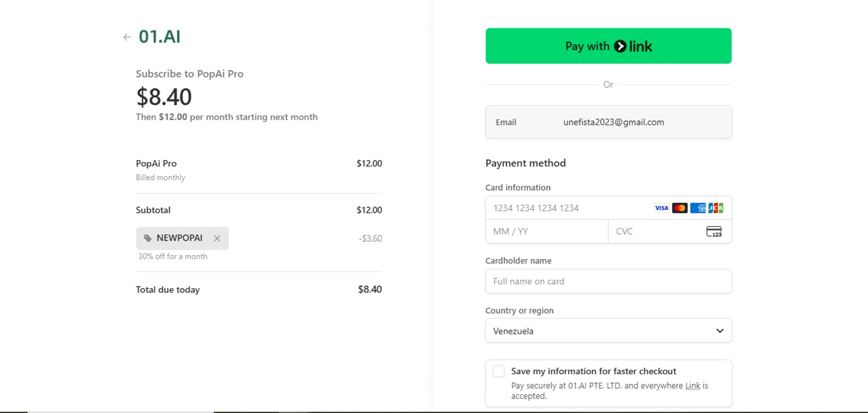Click the Visa card icon

[x=661, y=208]
